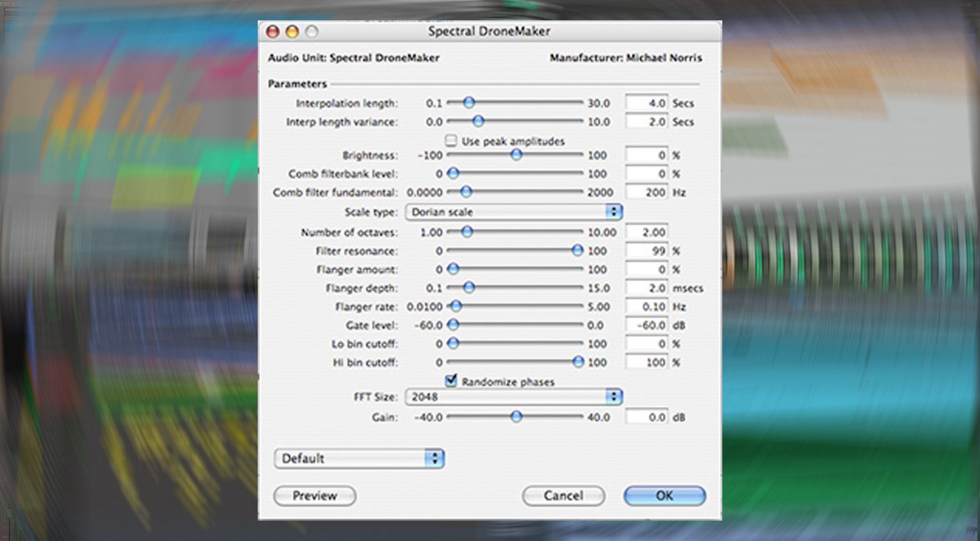Image resolution: width=980 pixels, height=541 pixels.
Task: Click the Hi bin cutoff slider knob
Action: tap(578, 362)
